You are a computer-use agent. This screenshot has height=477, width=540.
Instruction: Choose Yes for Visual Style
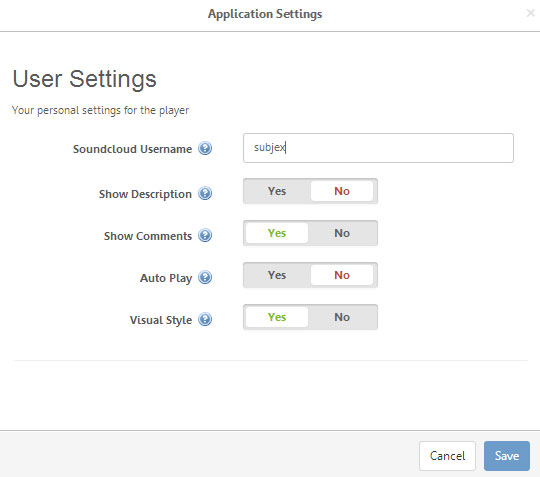pos(277,317)
